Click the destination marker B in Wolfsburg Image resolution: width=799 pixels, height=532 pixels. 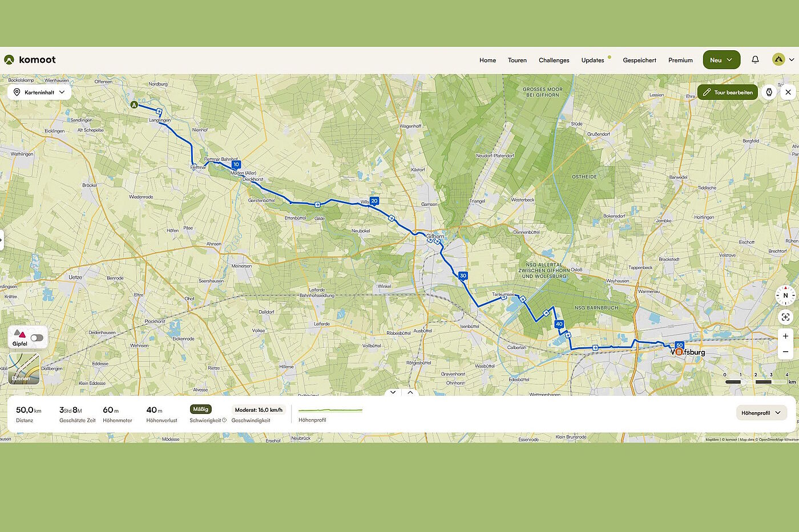click(679, 352)
